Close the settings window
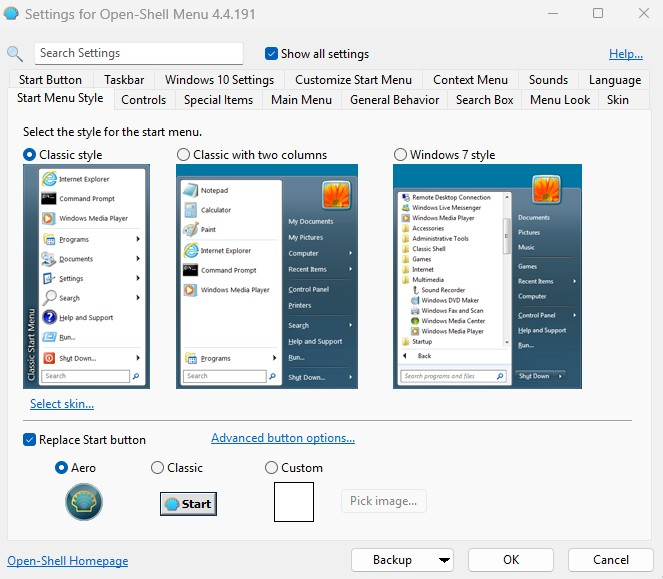 click(x=644, y=14)
